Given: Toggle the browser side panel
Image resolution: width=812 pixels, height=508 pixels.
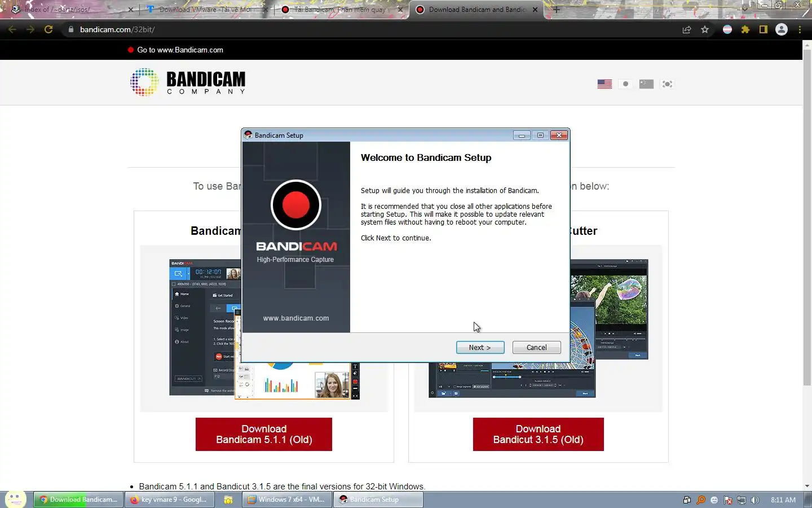Looking at the screenshot, I should click(764, 29).
